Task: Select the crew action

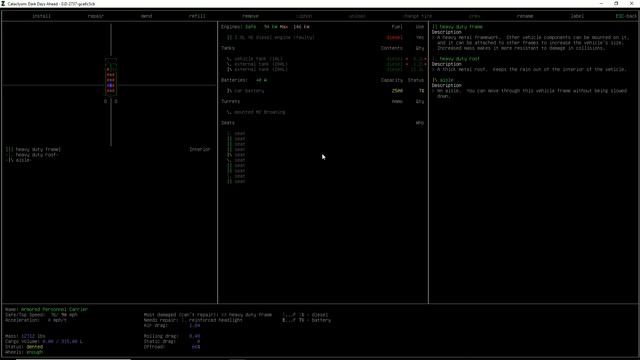Action: 474,16
